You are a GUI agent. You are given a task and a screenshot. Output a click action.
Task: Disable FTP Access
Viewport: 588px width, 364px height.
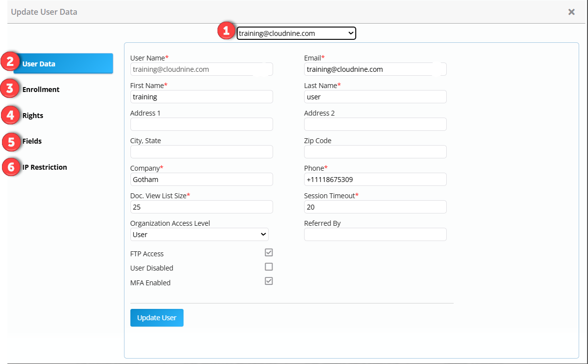[x=269, y=252]
